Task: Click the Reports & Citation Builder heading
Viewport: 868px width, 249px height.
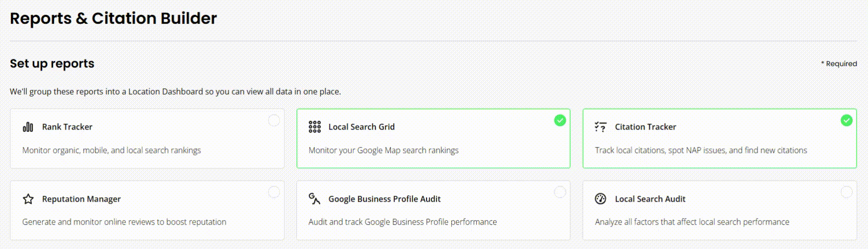Action: (x=113, y=18)
